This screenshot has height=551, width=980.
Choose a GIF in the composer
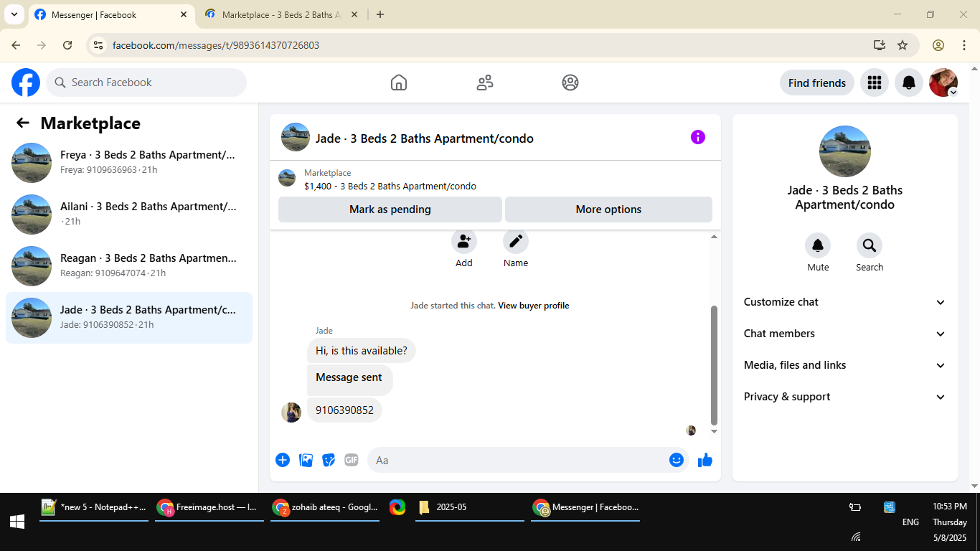351,460
